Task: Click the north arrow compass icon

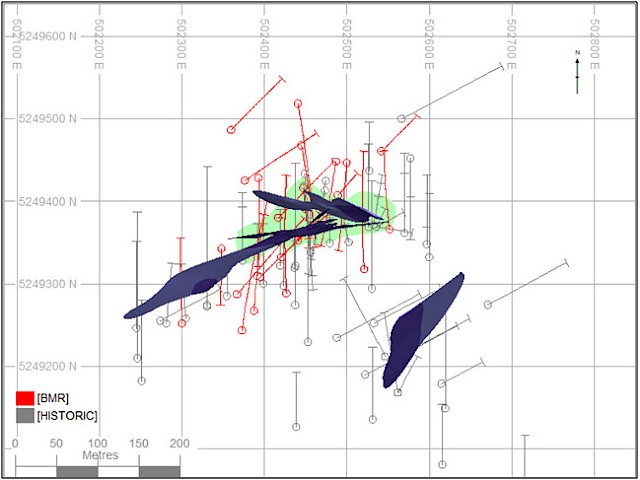Action: [577, 71]
